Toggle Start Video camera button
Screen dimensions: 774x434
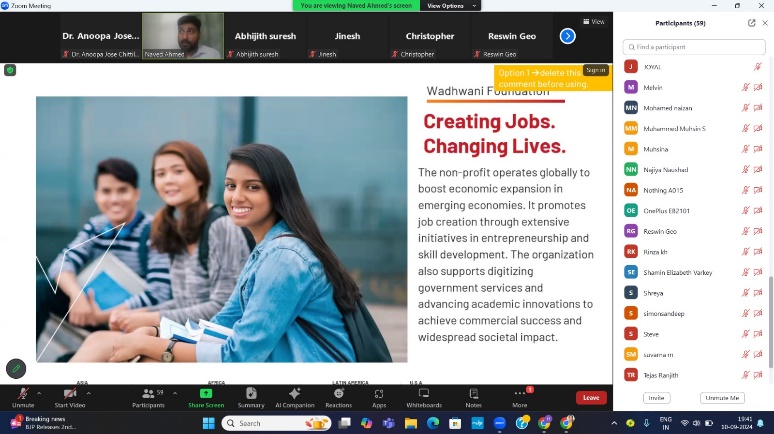70,398
